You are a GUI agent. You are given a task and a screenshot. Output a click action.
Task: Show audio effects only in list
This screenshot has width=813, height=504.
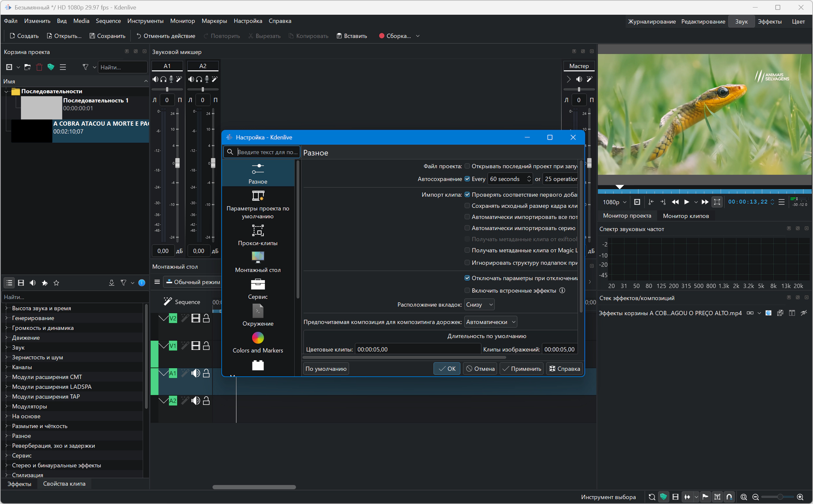click(x=33, y=283)
